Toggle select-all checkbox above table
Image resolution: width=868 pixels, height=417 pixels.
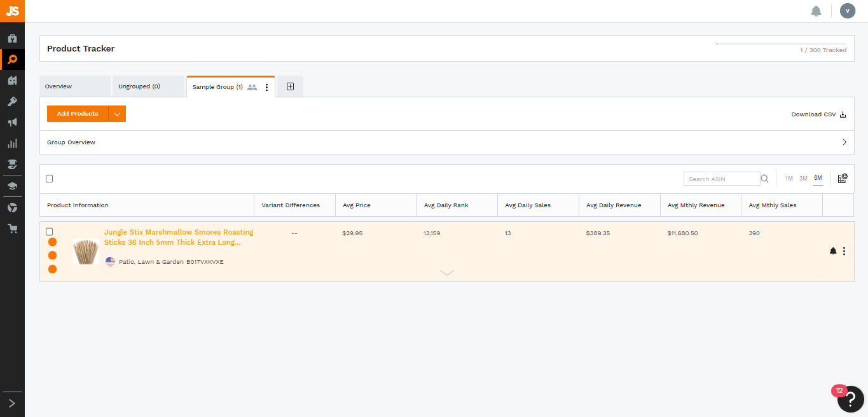(x=50, y=179)
